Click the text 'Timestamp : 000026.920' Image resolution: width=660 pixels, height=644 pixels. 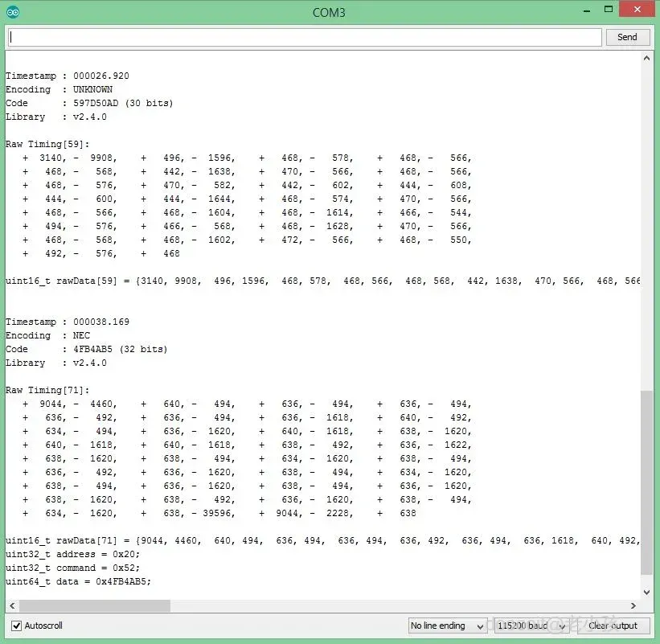68,76
